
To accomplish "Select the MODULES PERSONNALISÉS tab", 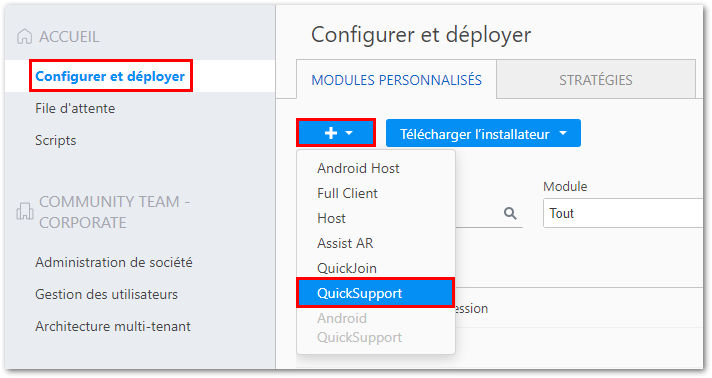I will coord(396,80).
